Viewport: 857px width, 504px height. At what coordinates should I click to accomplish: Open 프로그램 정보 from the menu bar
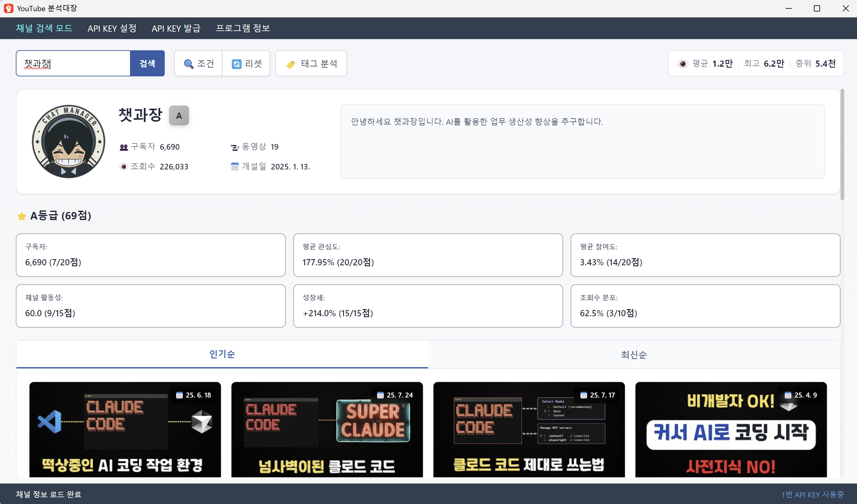click(242, 28)
